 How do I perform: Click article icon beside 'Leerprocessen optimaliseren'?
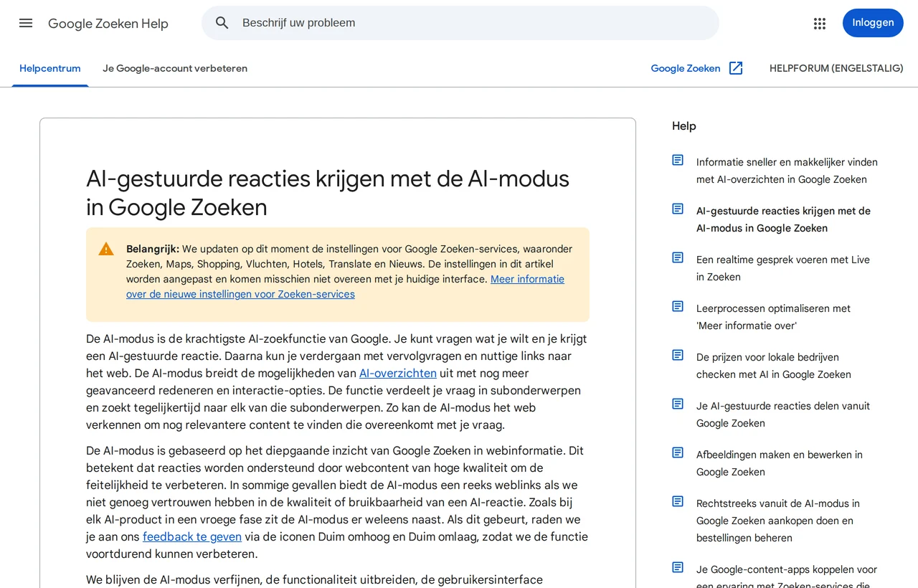(x=678, y=306)
